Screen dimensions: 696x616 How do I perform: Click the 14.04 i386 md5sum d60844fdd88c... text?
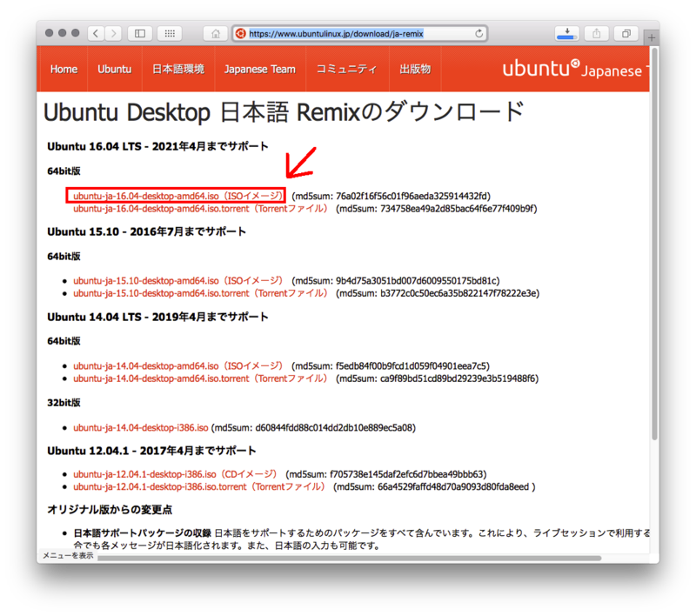pyautogui.click(x=313, y=427)
